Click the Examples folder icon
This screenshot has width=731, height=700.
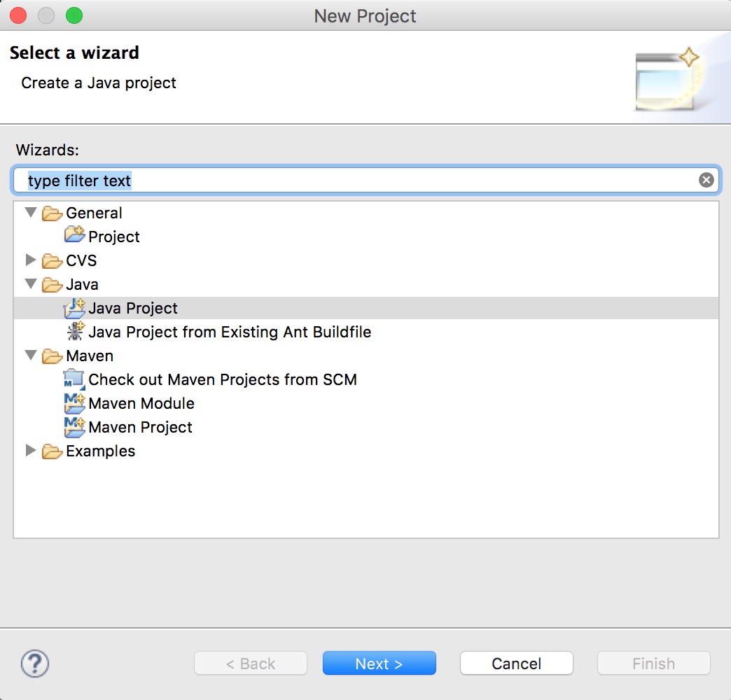[x=52, y=451]
